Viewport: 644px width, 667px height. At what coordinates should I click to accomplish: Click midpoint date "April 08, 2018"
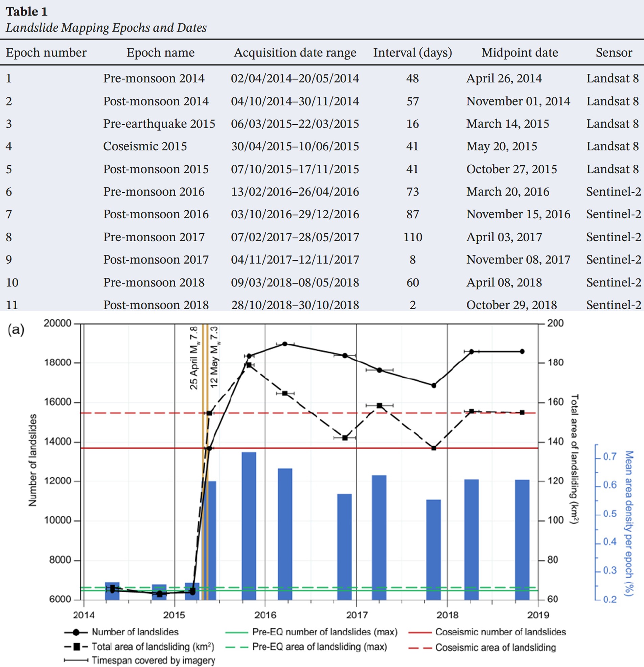tap(504, 283)
